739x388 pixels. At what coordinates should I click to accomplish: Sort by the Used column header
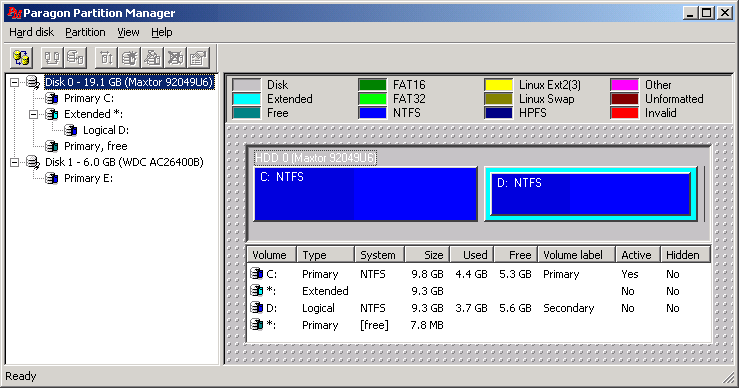472,255
